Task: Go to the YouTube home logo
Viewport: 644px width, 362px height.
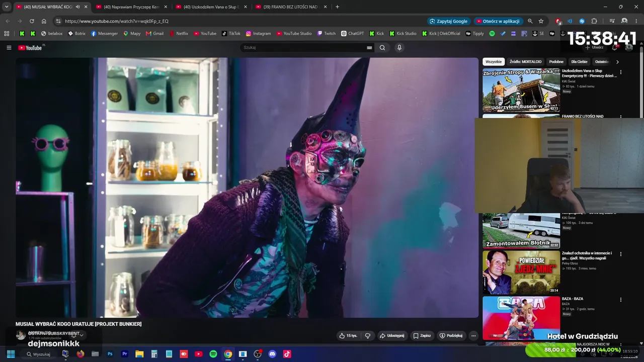Action: click(30, 48)
